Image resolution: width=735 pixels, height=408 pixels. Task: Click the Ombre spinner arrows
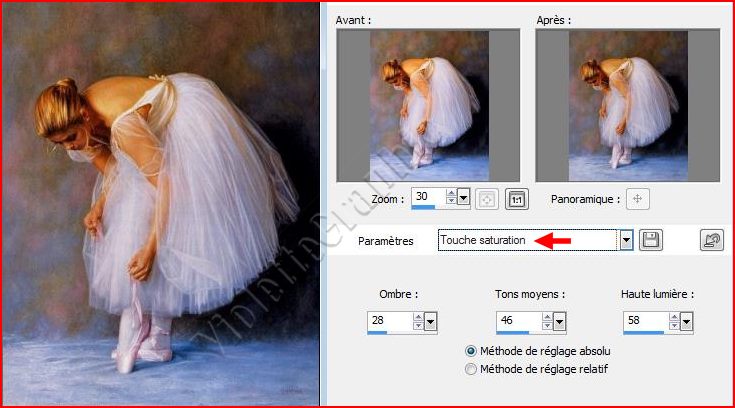pos(417,321)
